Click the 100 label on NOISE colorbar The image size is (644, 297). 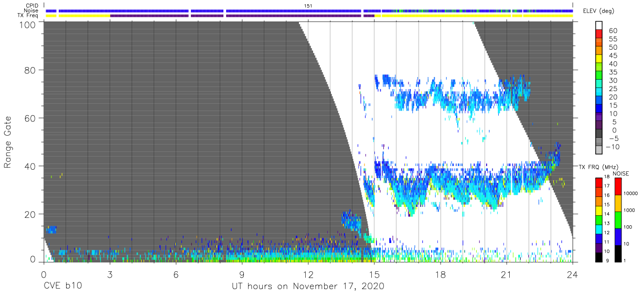(x=629, y=227)
